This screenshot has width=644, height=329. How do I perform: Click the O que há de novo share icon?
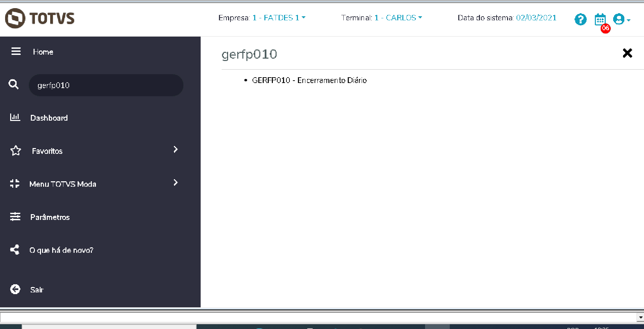tap(15, 250)
